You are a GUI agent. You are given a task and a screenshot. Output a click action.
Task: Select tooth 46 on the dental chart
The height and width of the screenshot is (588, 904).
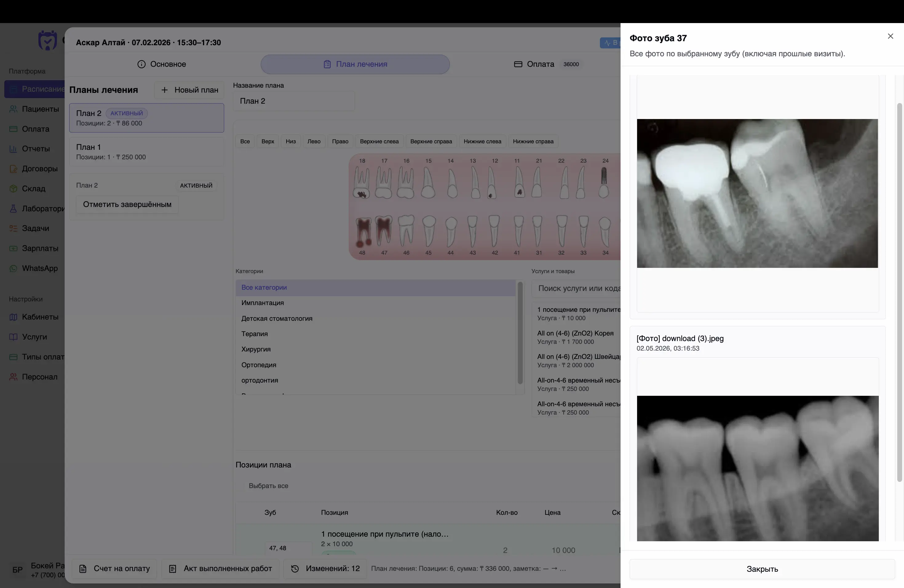(x=406, y=231)
